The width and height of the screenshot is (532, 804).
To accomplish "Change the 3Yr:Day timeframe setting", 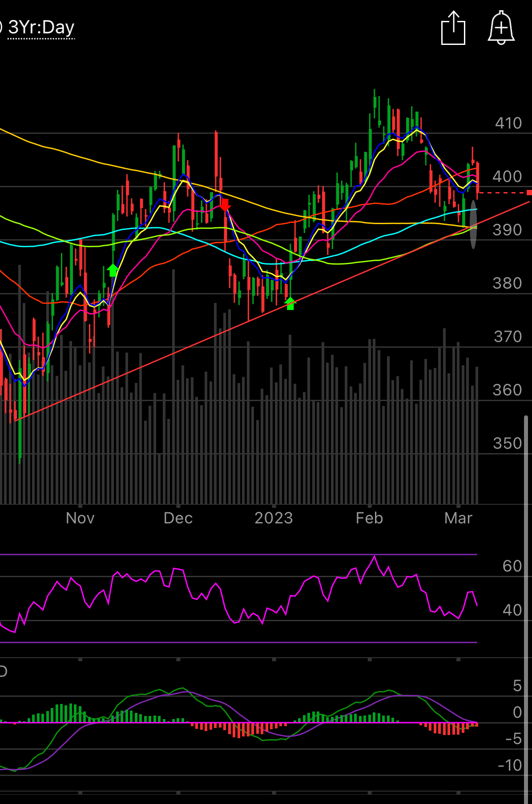I will [x=41, y=28].
